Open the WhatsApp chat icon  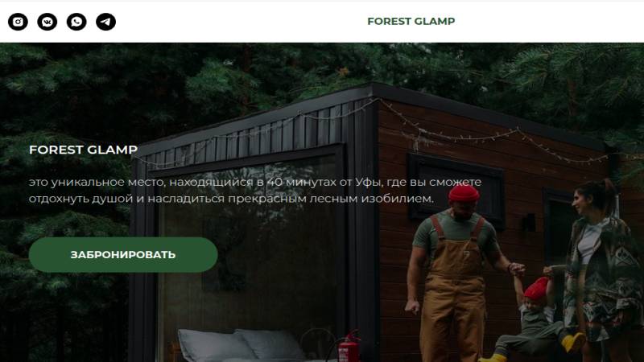76,22
